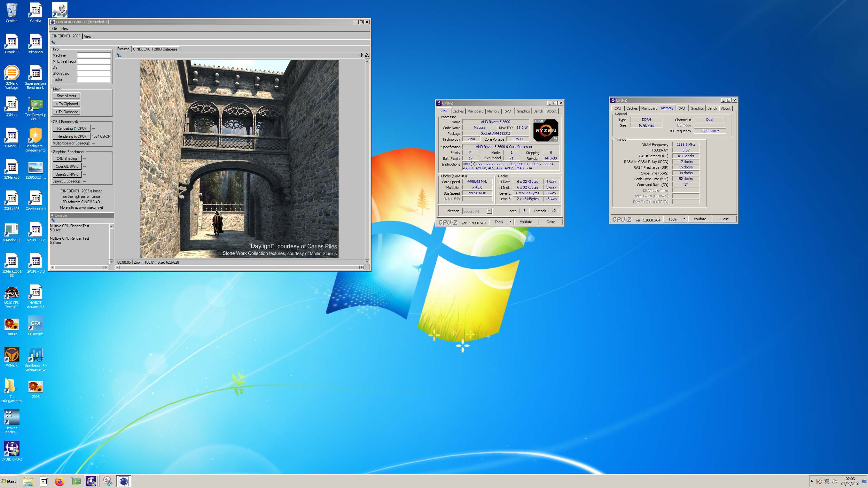The image size is (868, 488).
Task: Open Firefox from the taskbar
Action: [60, 481]
